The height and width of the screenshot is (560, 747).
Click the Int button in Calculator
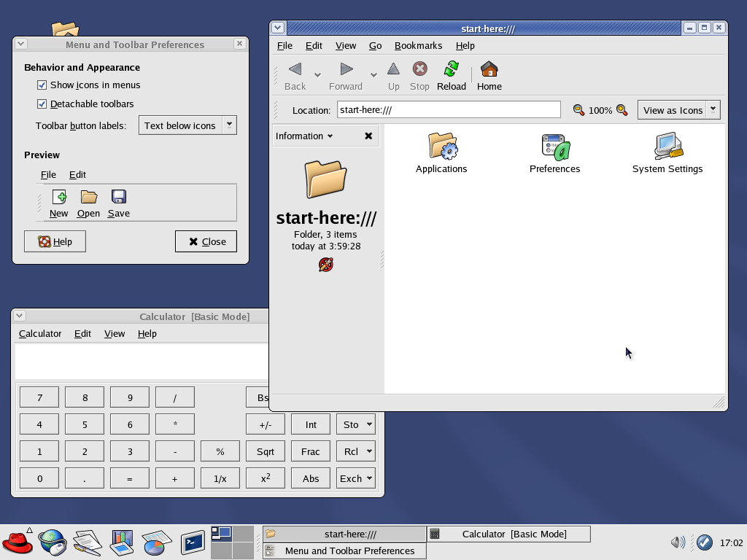point(311,424)
